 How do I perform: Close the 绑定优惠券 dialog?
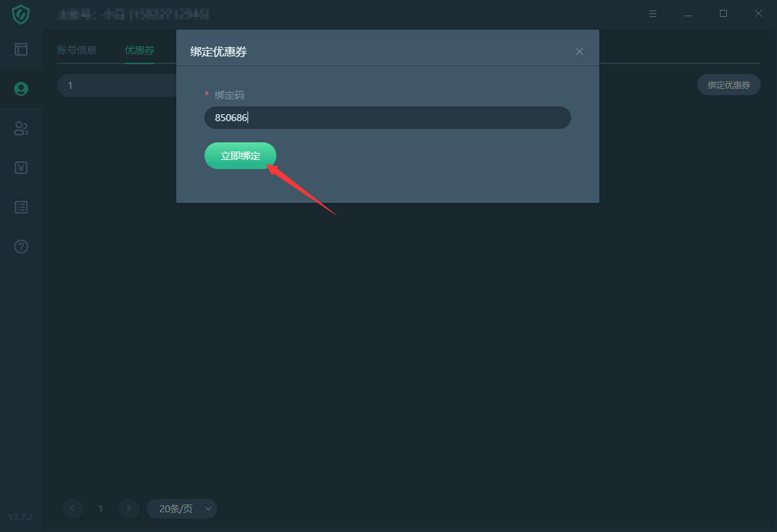580,51
